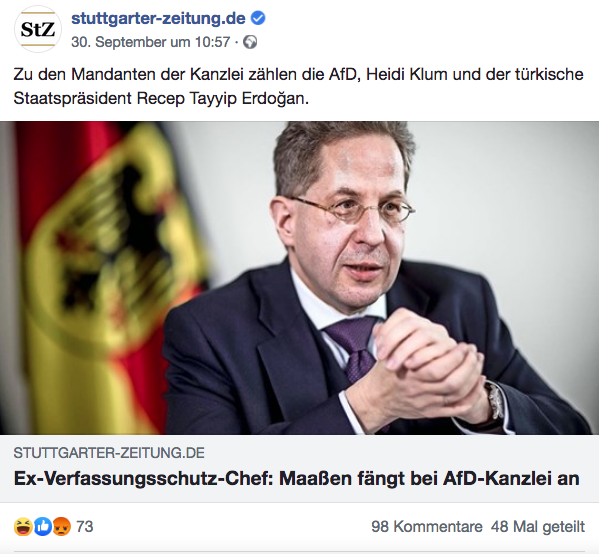Show who reacted via the 73 count
Image resolution: width=599 pixels, height=554 pixels.
pos(85,526)
